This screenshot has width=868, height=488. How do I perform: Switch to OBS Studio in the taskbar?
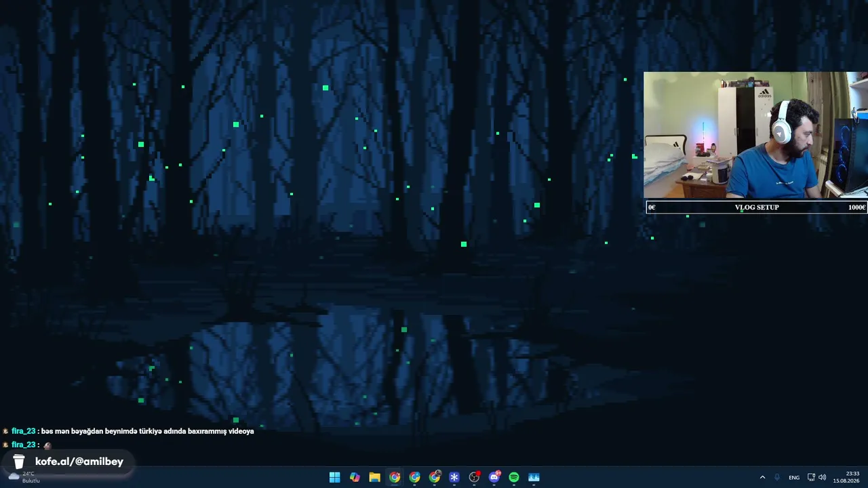[x=474, y=477]
